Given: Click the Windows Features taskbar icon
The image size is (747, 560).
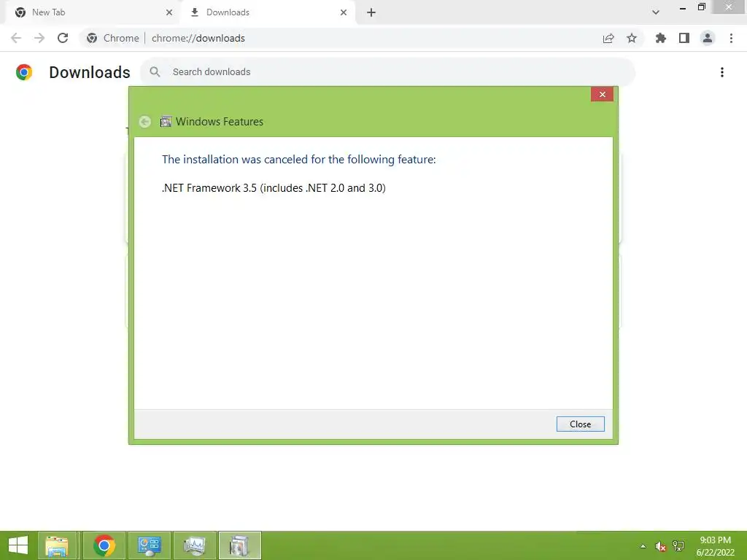Looking at the screenshot, I should coord(239,545).
